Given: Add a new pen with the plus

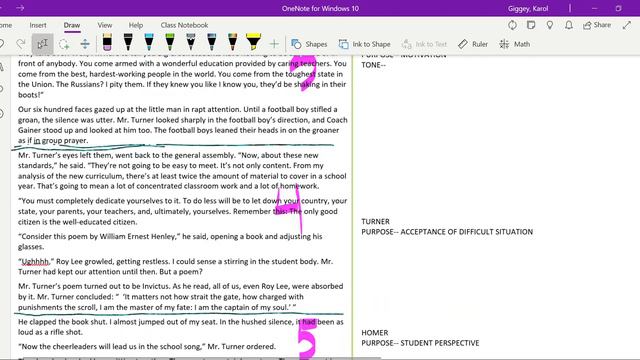Looking at the screenshot, I should tap(274, 44).
